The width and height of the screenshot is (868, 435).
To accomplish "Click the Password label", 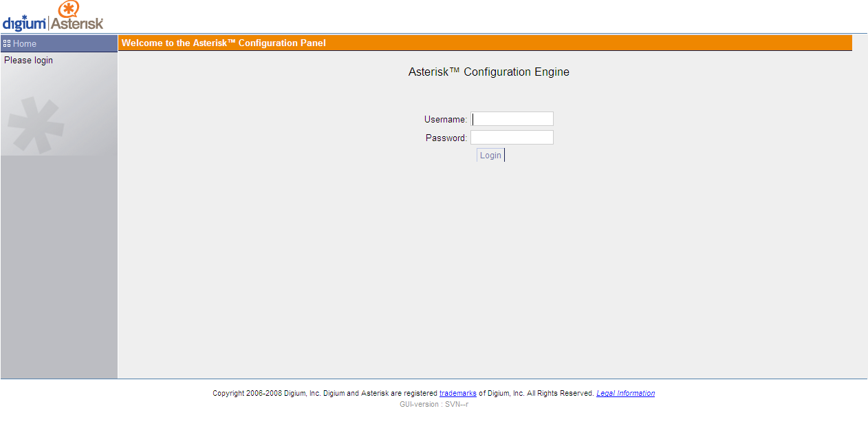I will click(446, 138).
